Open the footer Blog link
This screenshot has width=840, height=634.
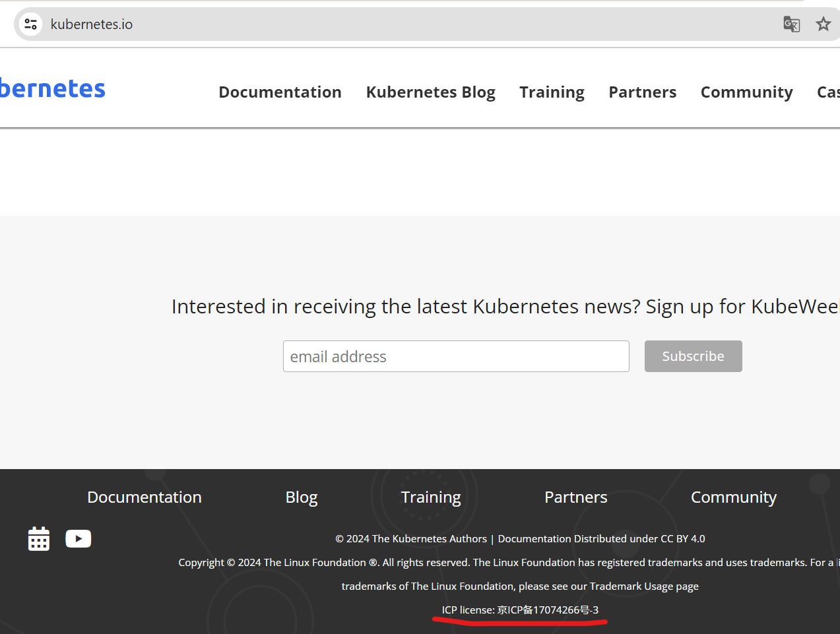(302, 497)
